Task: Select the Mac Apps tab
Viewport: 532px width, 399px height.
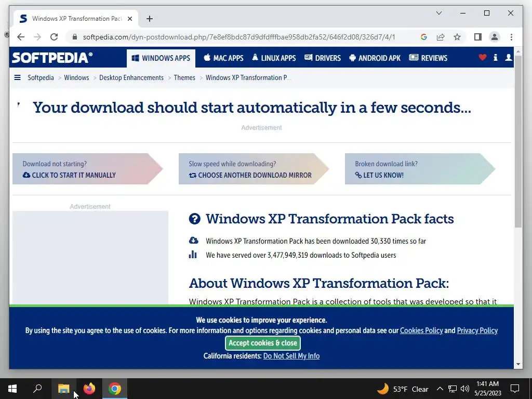Action: tap(223, 58)
